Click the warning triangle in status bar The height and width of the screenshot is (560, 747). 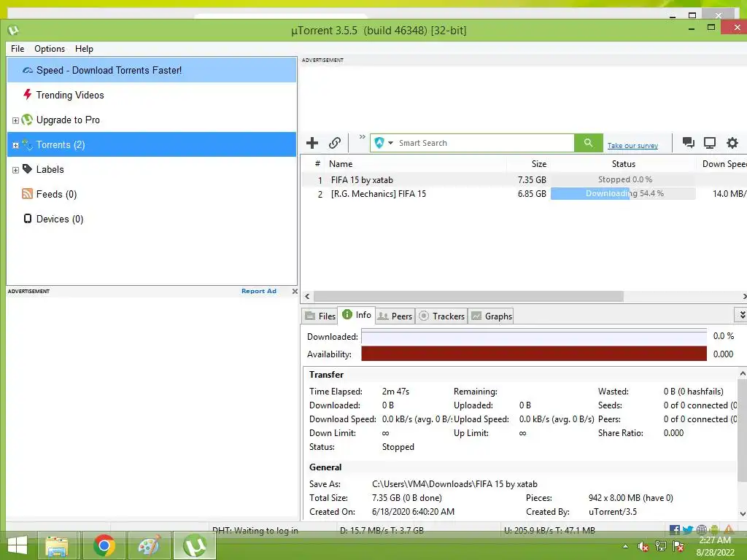coord(729,529)
